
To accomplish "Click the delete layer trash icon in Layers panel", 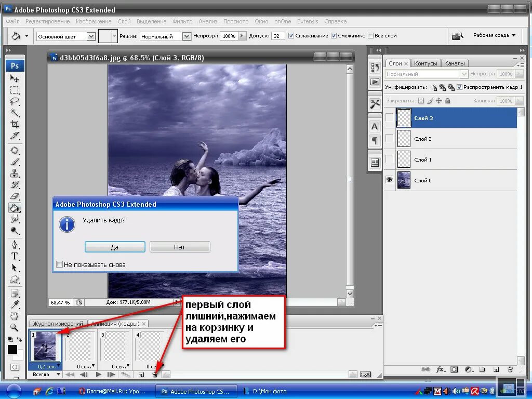I will point(510,369).
